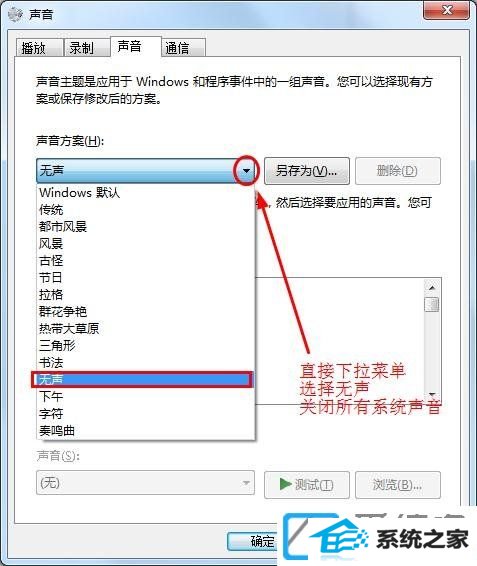Click the events list scrollbar up arrow
477x566 pixels.
tap(432, 287)
